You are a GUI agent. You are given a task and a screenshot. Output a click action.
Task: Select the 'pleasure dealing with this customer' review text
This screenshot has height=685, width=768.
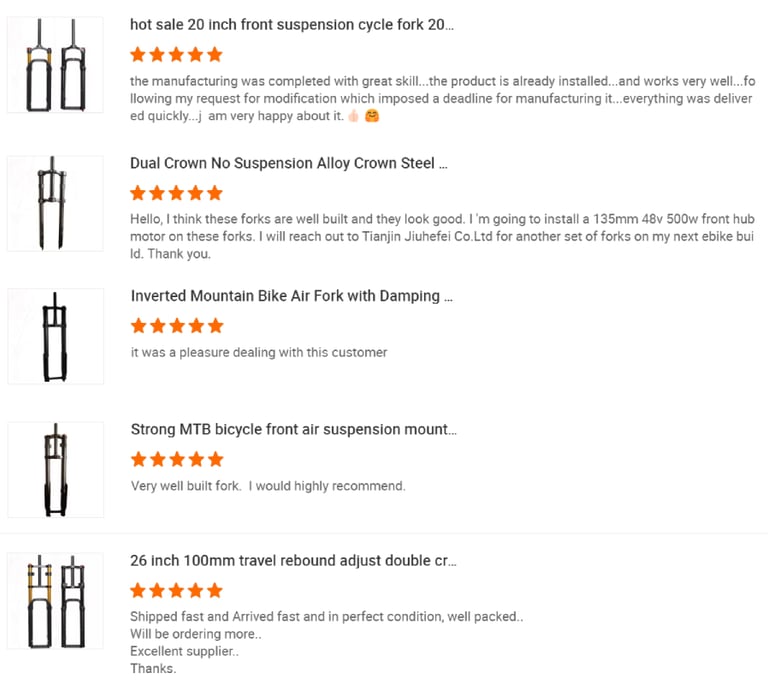[x=259, y=353]
